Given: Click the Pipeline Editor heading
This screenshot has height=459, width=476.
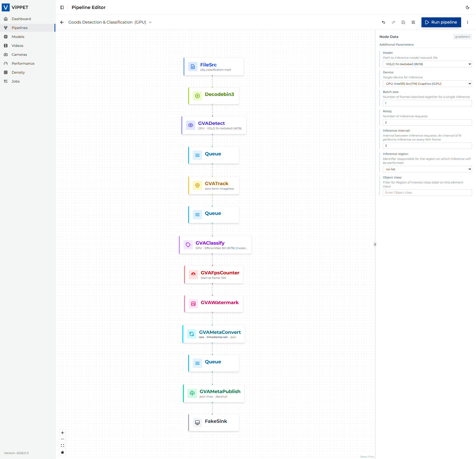Looking at the screenshot, I should coord(89,7).
